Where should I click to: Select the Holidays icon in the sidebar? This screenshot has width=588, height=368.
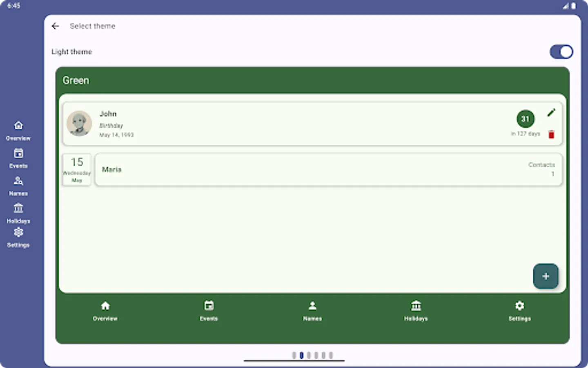[x=18, y=213]
